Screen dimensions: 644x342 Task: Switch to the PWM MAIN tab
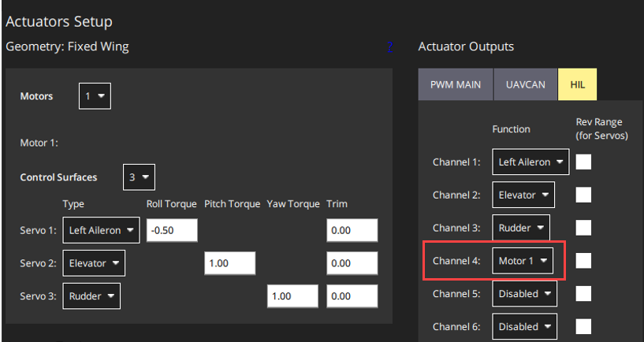(456, 84)
